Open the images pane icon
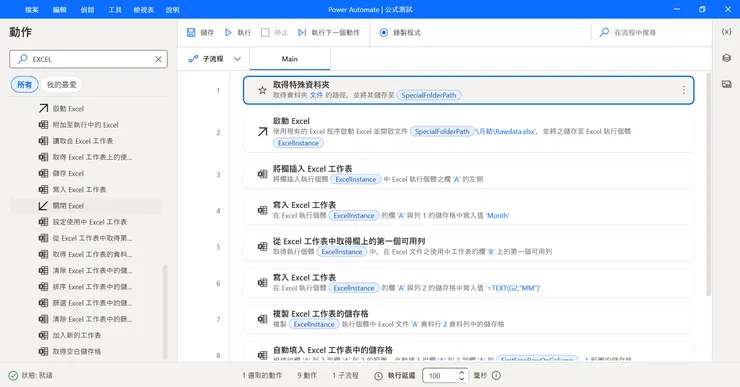The height and width of the screenshot is (387, 740). pyautogui.click(x=726, y=84)
